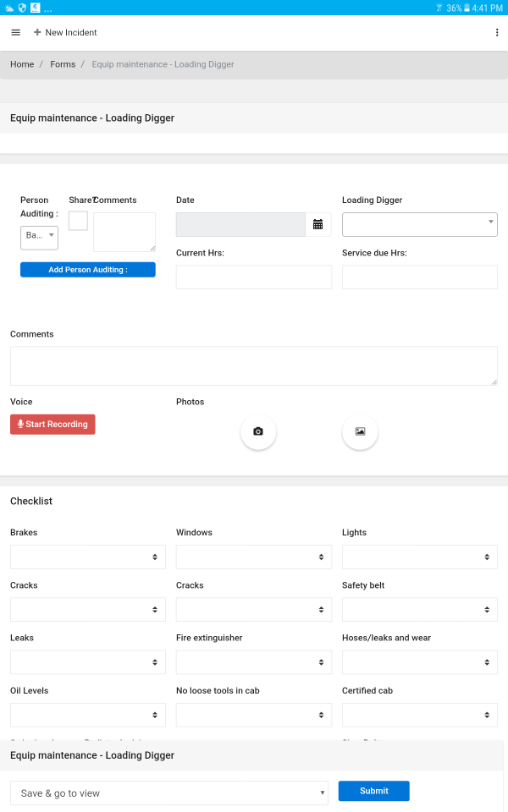
Task: Click inside the Current Hrs input field
Action: [x=254, y=277]
